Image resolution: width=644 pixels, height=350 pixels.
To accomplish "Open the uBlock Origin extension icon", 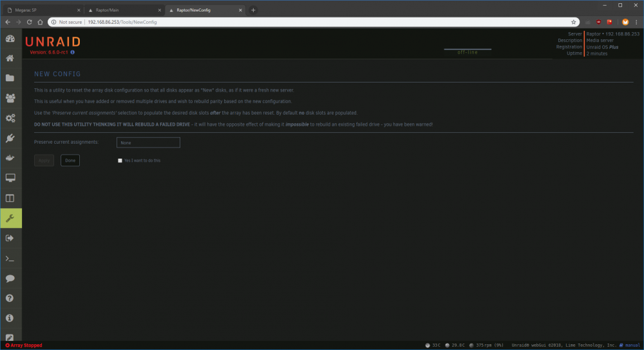I will pos(599,22).
